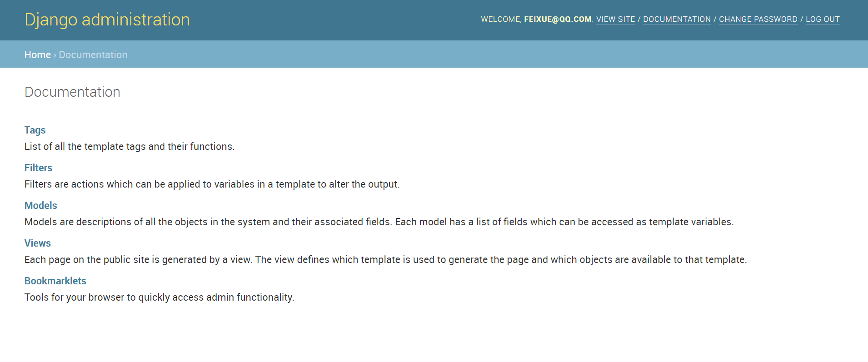
Task: Click the Documentation breadcrumb text
Action: pyautogui.click(x=93, y=55)
